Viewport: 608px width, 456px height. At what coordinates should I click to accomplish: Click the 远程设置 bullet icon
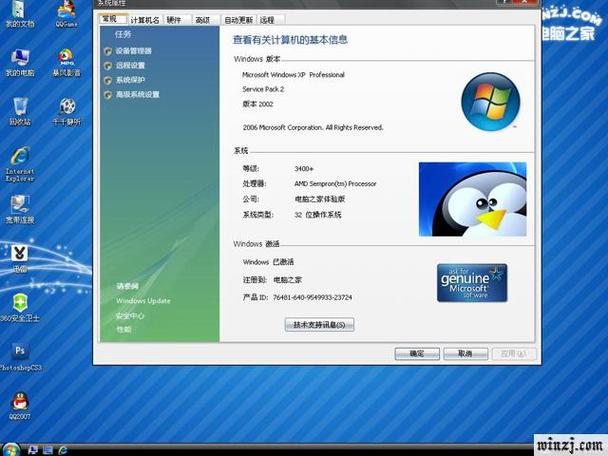pos(108,66)
